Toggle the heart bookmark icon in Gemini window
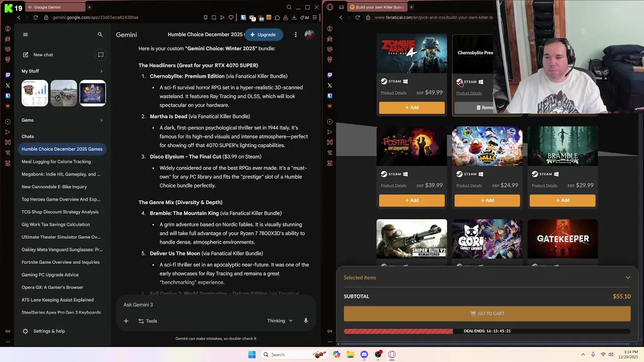This screenshot has width=644, height=362. coord(231,17)
